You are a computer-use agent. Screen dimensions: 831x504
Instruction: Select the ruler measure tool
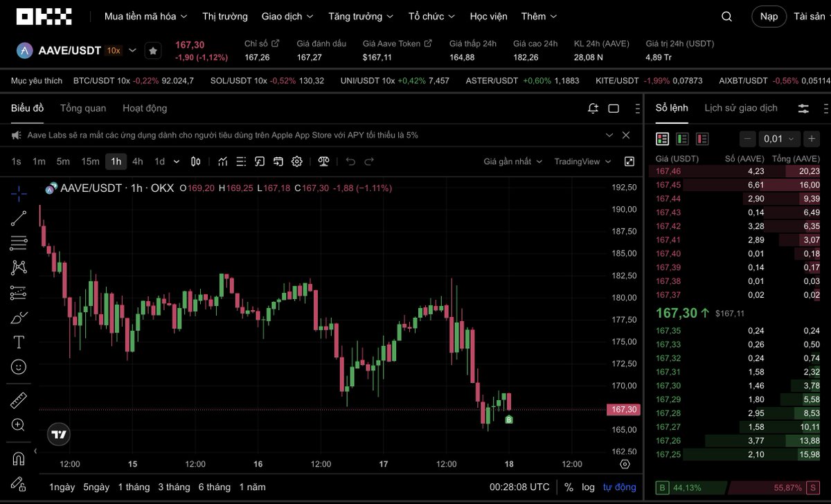point(19,400)
